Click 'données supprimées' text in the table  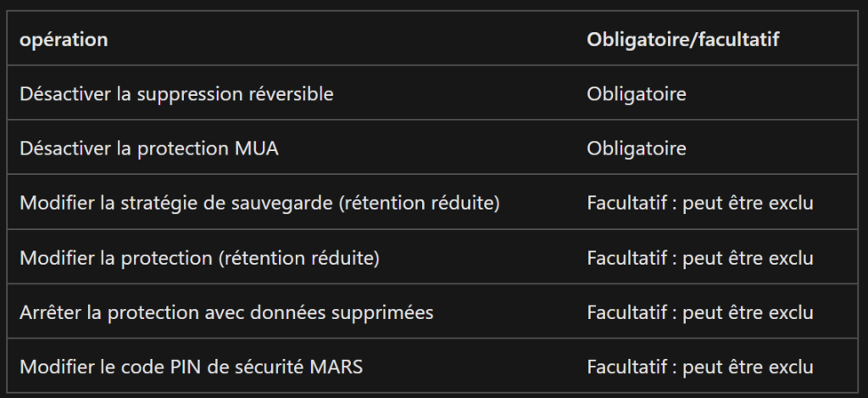click(x=342, y=312)
